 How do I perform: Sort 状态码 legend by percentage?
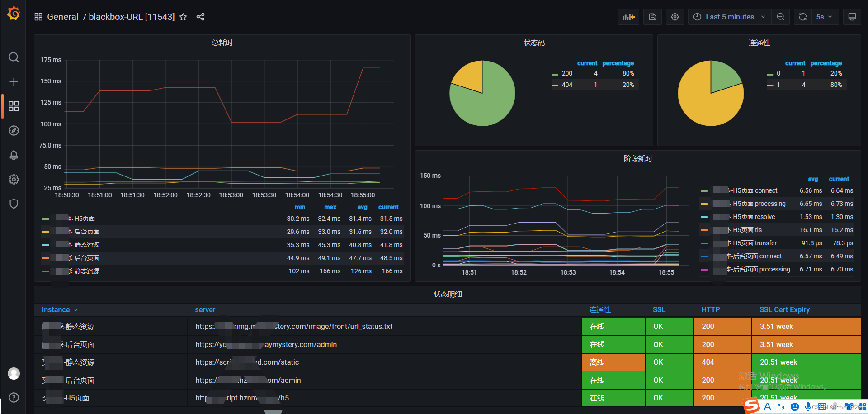pyautogui.click(x=618, y=63)
